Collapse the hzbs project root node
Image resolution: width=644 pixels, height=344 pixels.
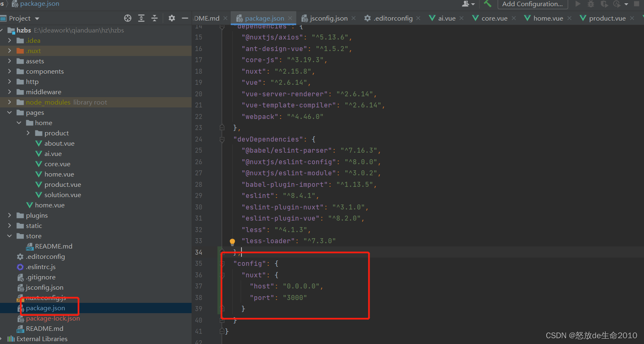click(2, 30)
